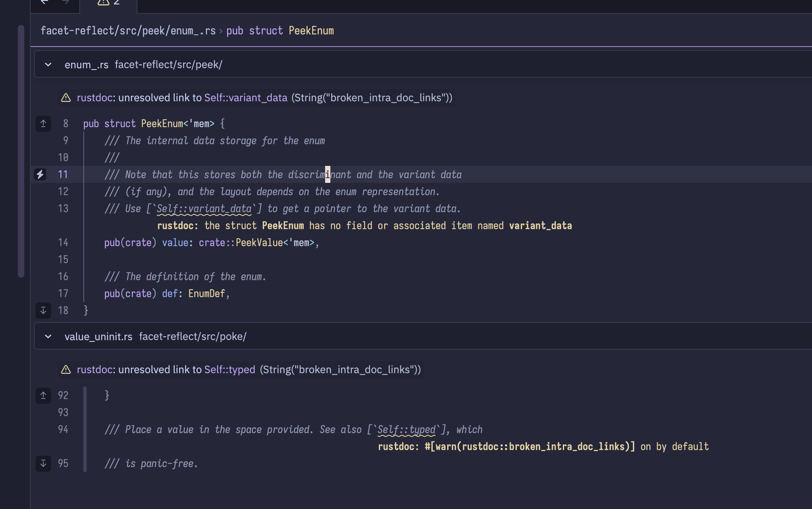Collapse the enum_.rs file section

[48, 65]
